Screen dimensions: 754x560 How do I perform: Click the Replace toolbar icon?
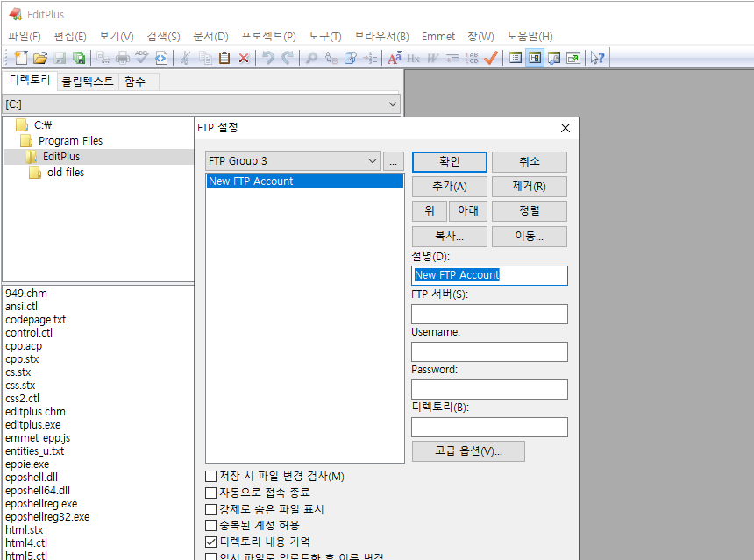(331, 58)
